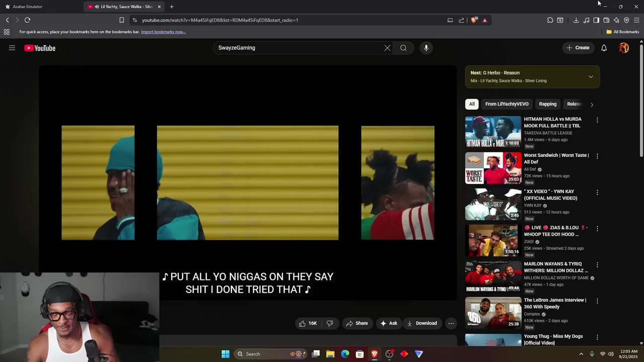Open File Explorer from taskbar
Screen dimensions: 644x362
pyautogui.click(x=330, y=354)
